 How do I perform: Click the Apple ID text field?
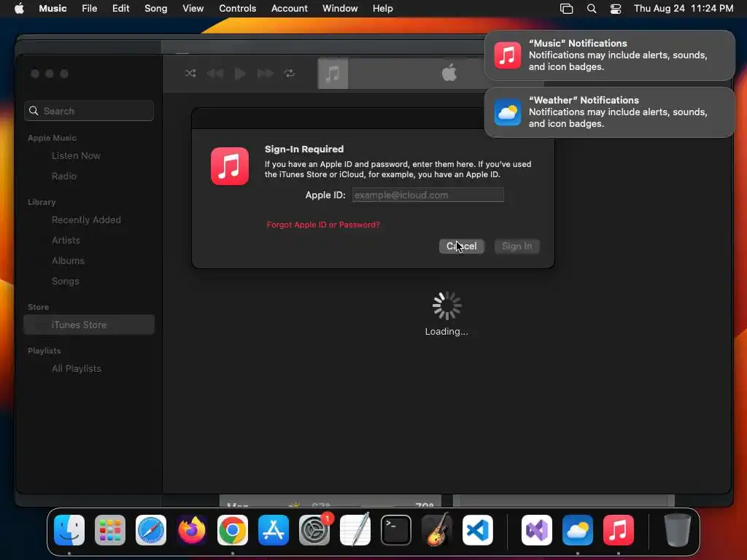427,195
